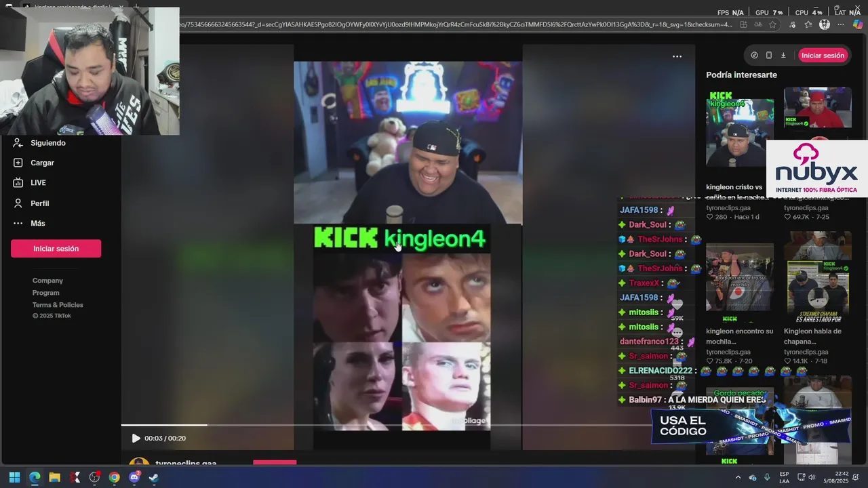Open the Copilot sidebar icon
This screenshot has height=488, width=868.
point(858,24)
